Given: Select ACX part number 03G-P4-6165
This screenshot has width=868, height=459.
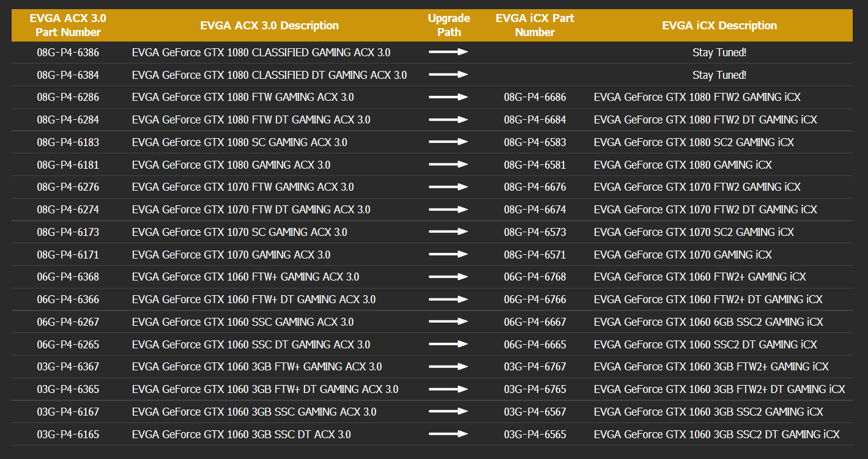Looking at the screenshot, I should coord(68,435).
